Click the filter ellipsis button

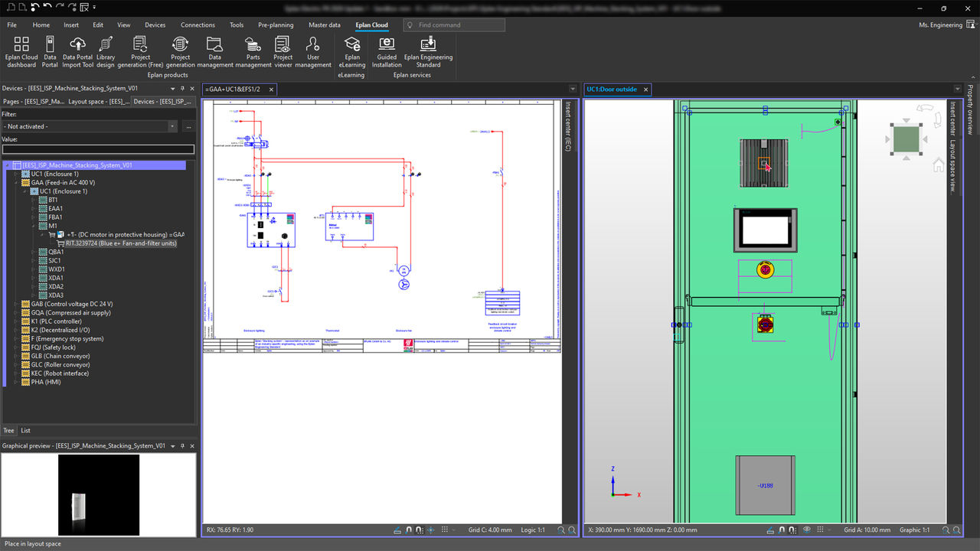coord(188,126)
